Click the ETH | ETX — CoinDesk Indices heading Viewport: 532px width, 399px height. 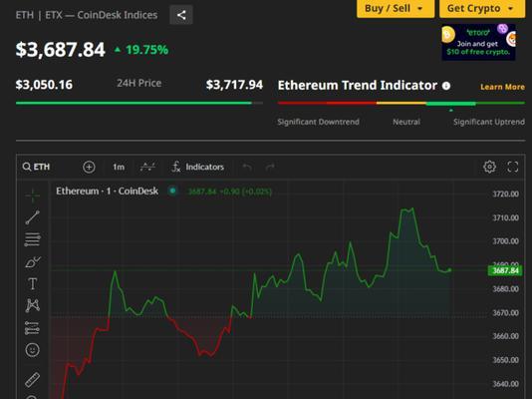pos(87,15)
